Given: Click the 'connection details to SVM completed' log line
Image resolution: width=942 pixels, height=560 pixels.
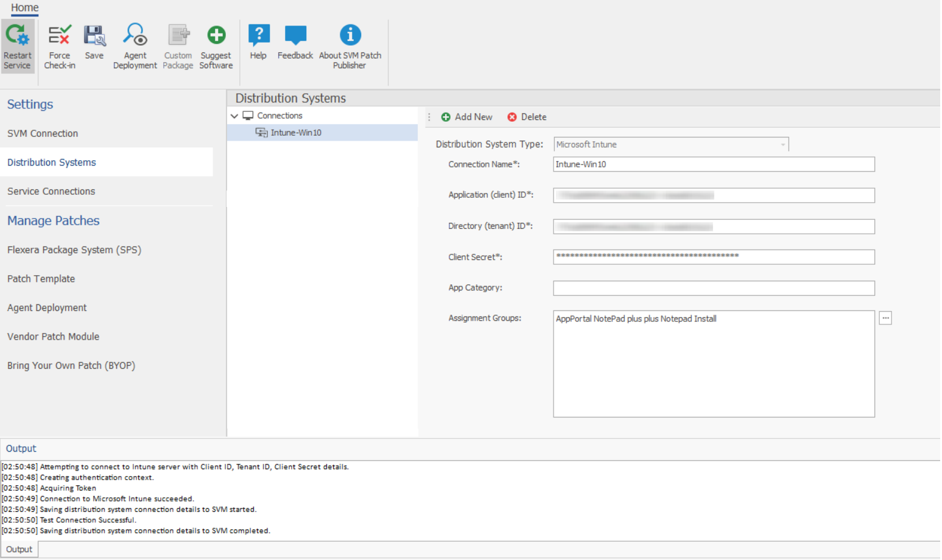Looking at the screenshot, I should [x=136, y=531].
